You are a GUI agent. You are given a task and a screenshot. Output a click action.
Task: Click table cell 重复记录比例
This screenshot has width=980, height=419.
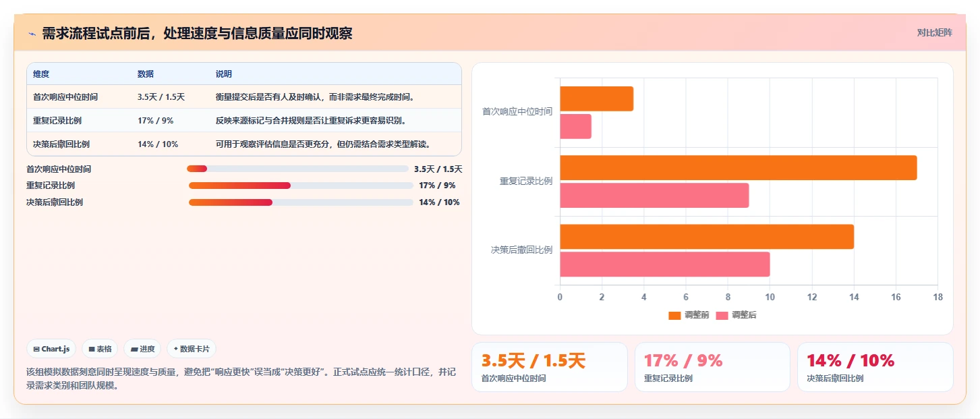(57, 120)
